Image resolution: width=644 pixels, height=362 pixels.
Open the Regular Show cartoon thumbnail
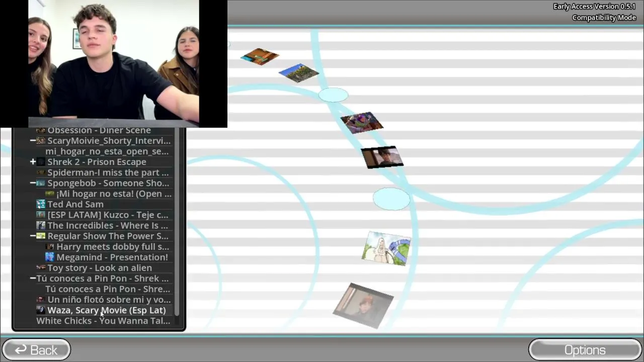(386, 248)
